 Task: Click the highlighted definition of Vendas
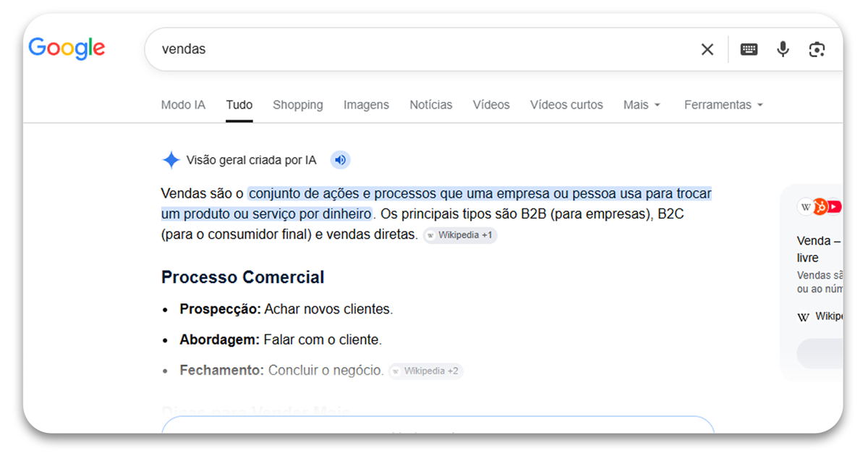(436, 203)
